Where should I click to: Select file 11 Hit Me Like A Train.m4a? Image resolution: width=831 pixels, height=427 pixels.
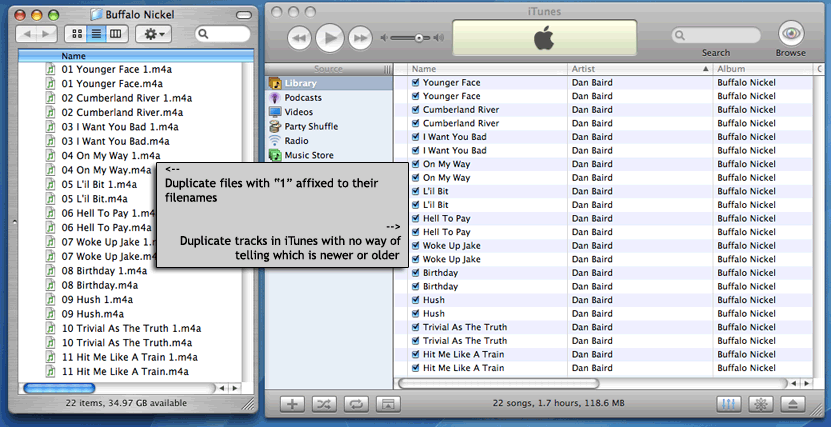125,371
